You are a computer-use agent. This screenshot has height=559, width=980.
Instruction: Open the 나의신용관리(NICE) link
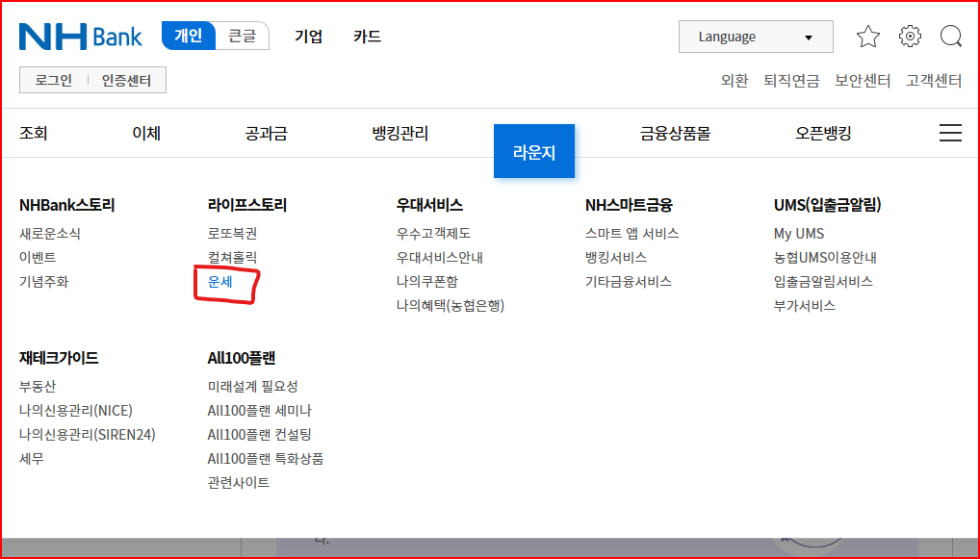point(76,410)
